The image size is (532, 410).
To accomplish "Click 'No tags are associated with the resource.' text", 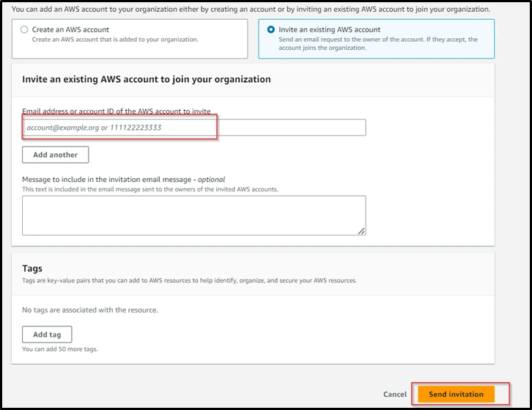I will 90,310.
